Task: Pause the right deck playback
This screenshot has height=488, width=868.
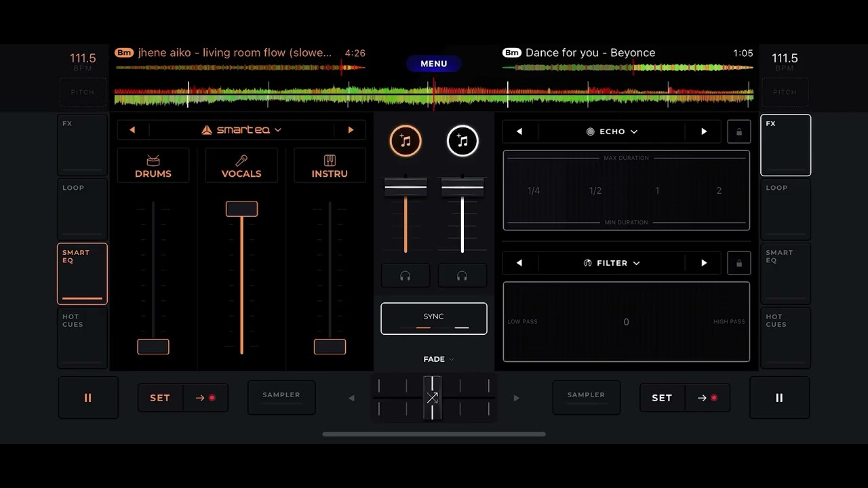Action: [779, 398]
